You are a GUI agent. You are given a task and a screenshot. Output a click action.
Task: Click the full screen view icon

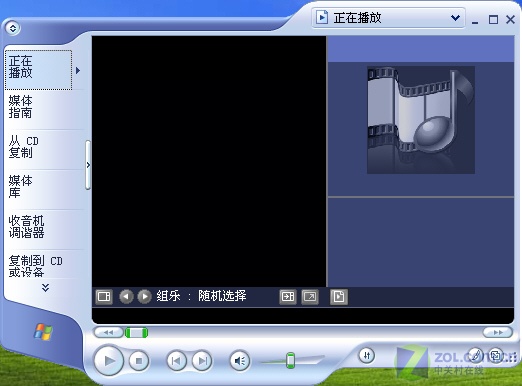pyautogui.click(x=310, y=296)
